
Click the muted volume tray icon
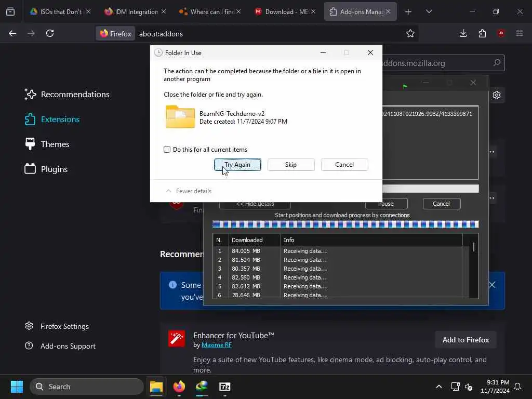click(x=469, y=387)
